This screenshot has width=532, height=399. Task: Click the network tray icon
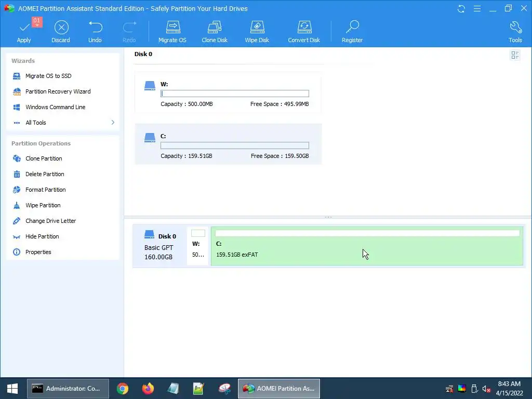click(449, 389)
